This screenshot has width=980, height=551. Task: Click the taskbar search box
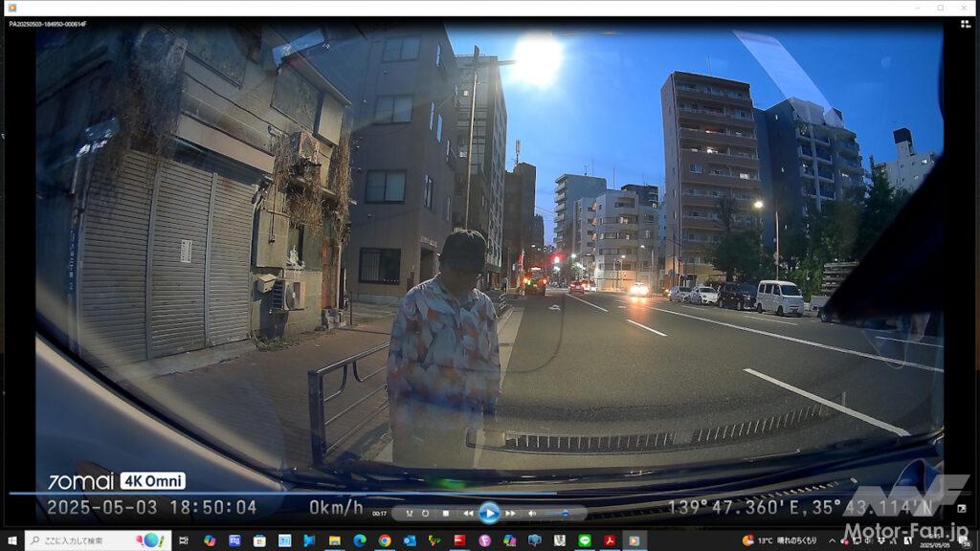coord(98,540)
